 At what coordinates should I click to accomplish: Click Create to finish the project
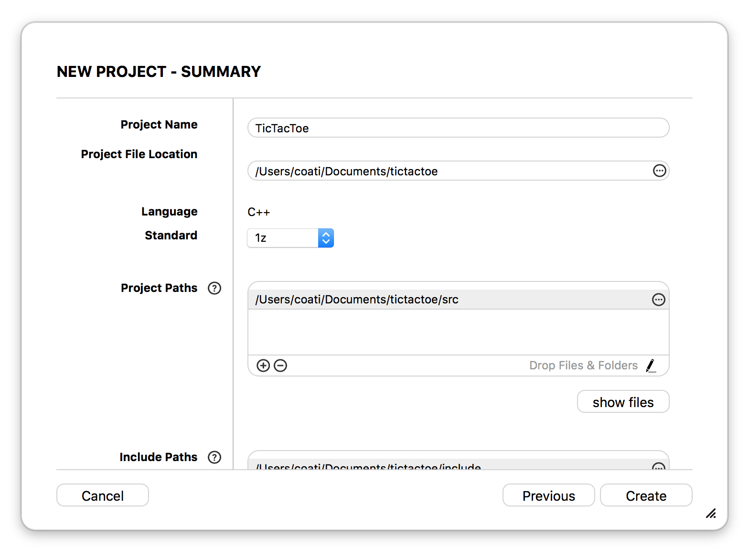[646, 495]
